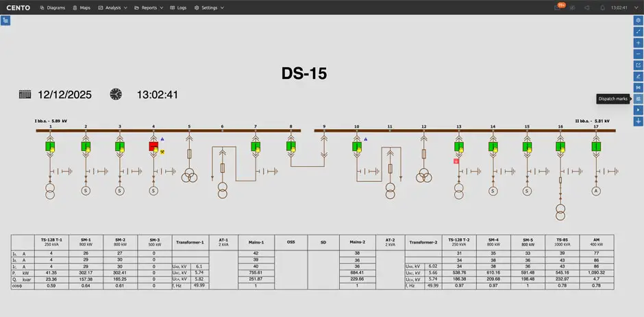
Task: Click the DS-15 diagram title
Action: [304, 73]
